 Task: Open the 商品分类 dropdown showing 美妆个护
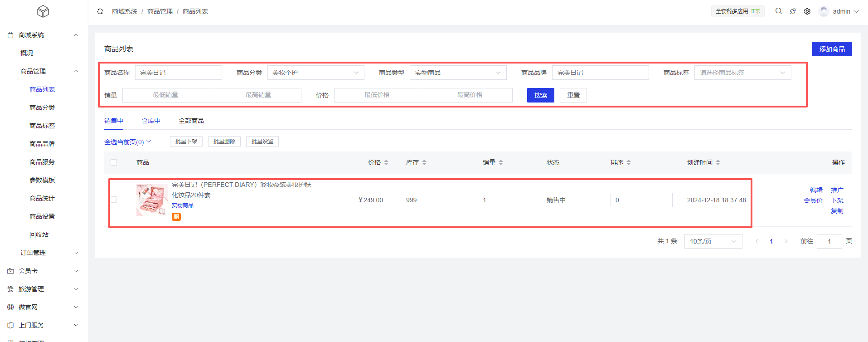pyautogui.click(x=315, y=73)
